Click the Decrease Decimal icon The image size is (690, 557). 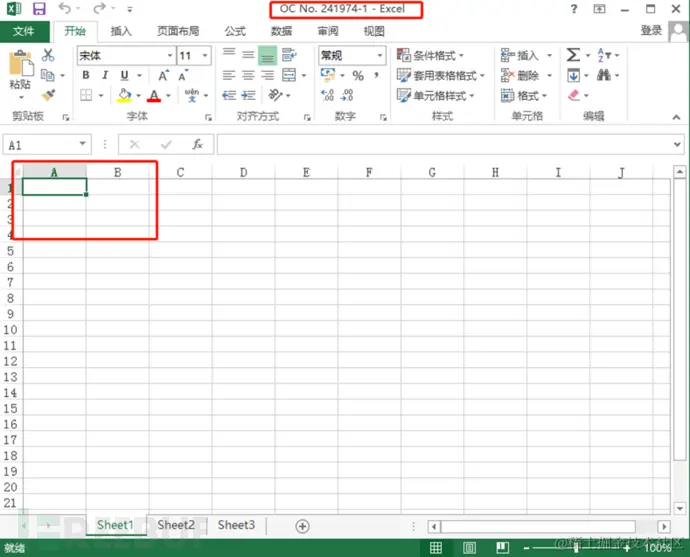[x=348, y=95]
